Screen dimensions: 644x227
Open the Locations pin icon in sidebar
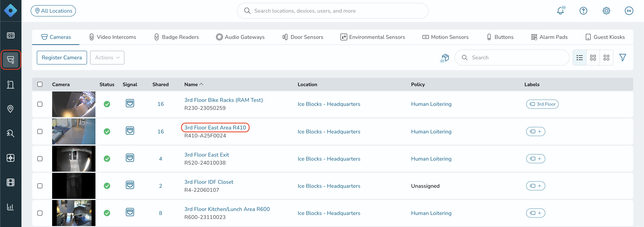[x=11, y=109]
